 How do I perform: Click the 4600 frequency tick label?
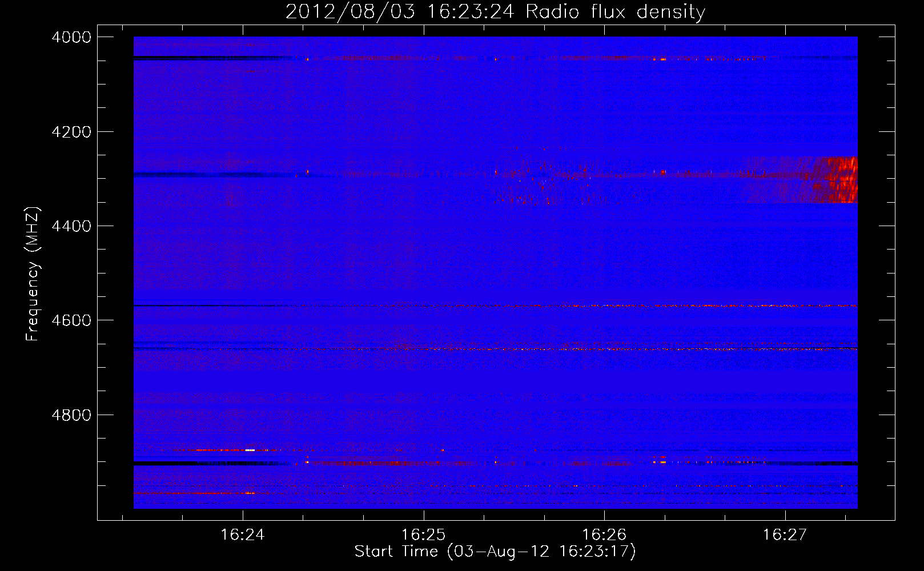pos(71,320)
